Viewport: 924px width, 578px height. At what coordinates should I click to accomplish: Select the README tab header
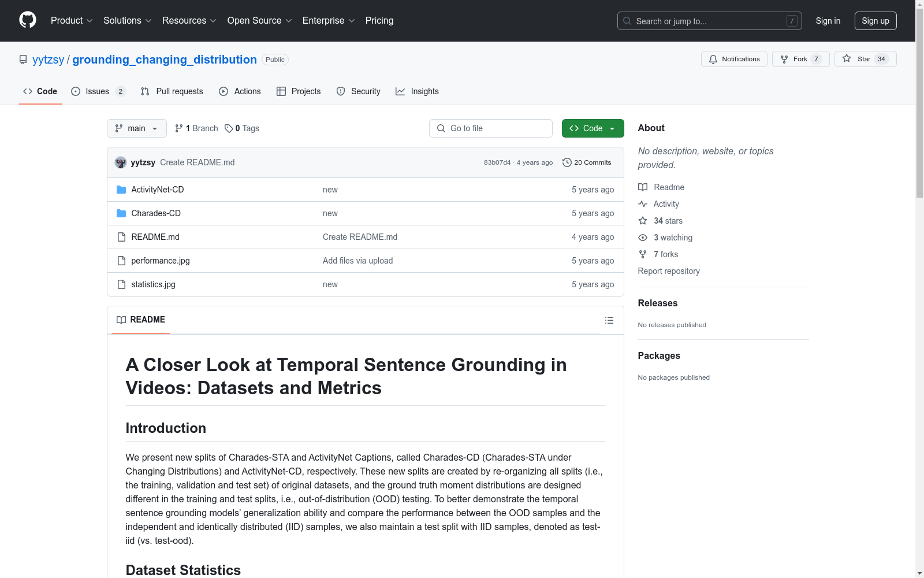tap(141, 320)
